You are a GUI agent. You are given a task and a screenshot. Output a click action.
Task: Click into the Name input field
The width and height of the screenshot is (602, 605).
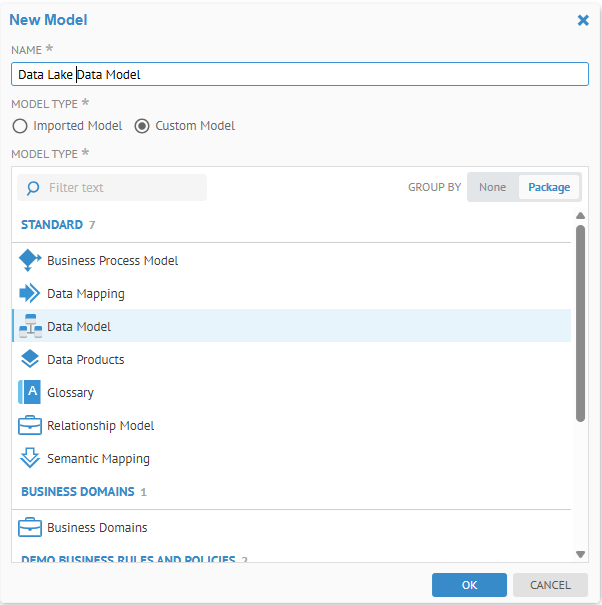[x=300, y=75]
